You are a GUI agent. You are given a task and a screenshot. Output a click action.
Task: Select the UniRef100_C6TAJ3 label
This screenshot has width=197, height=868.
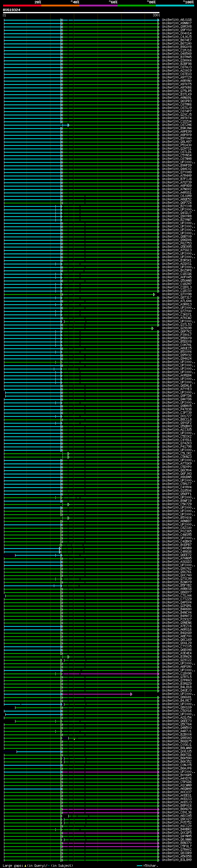tap(177, 67)
